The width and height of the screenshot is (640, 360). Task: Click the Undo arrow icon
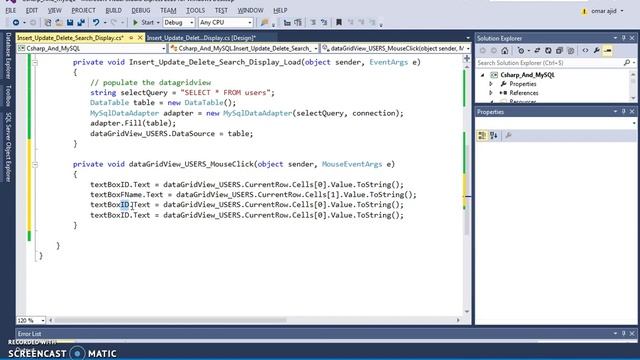click(x=96, y=23)
